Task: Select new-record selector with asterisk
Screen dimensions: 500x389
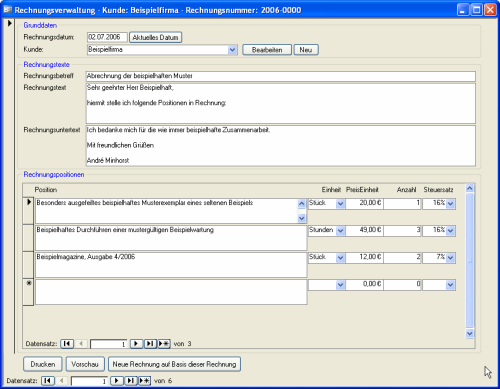Action: pos(28,292)
